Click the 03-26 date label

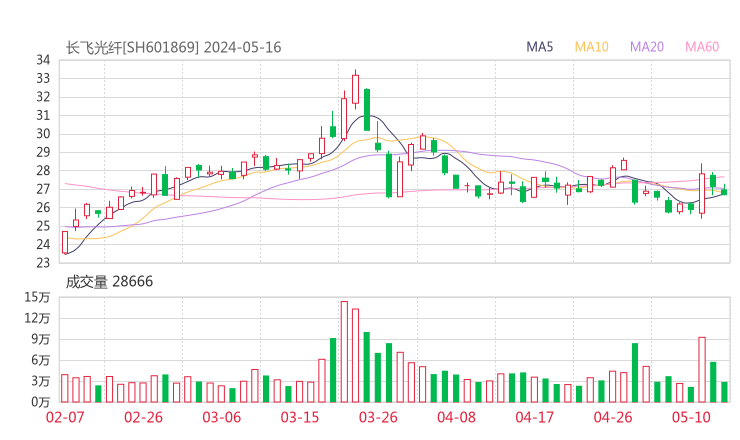point(378,417)
